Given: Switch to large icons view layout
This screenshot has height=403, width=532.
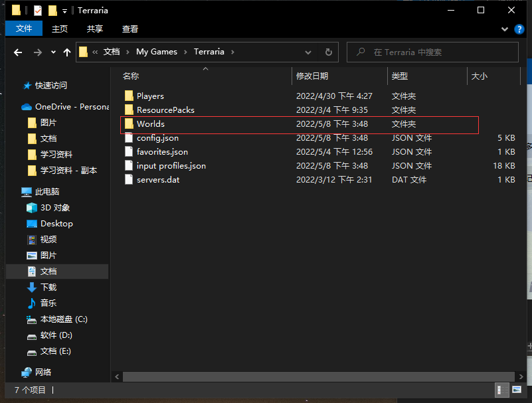Looking at the screenshot, I should 517,390.
